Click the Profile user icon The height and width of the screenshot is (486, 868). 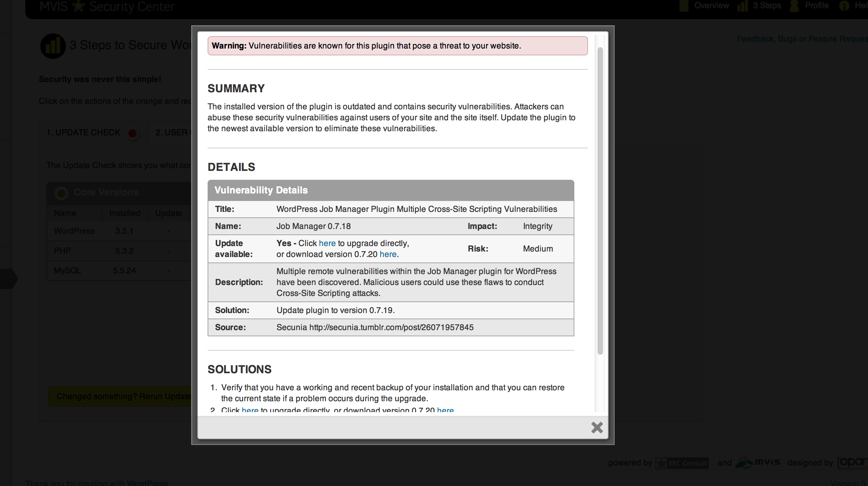coord(795,6)
